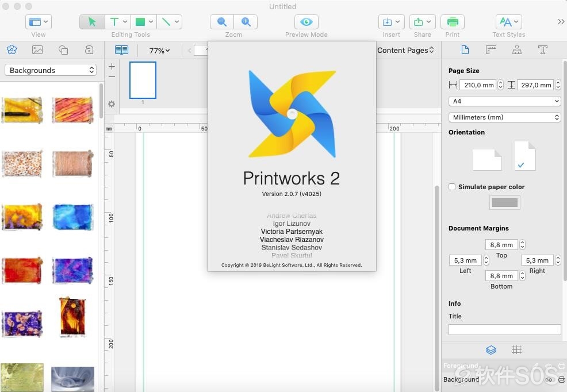Open the Insert toolbar button
The width and height of the screenshot is (567, 392).
(391, 22)
